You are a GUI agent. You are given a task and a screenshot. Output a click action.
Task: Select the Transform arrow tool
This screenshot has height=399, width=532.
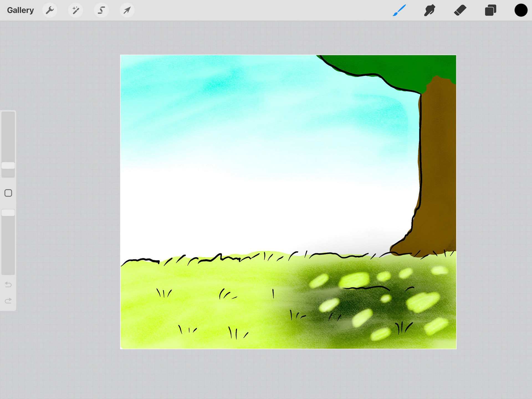(127, 11)
